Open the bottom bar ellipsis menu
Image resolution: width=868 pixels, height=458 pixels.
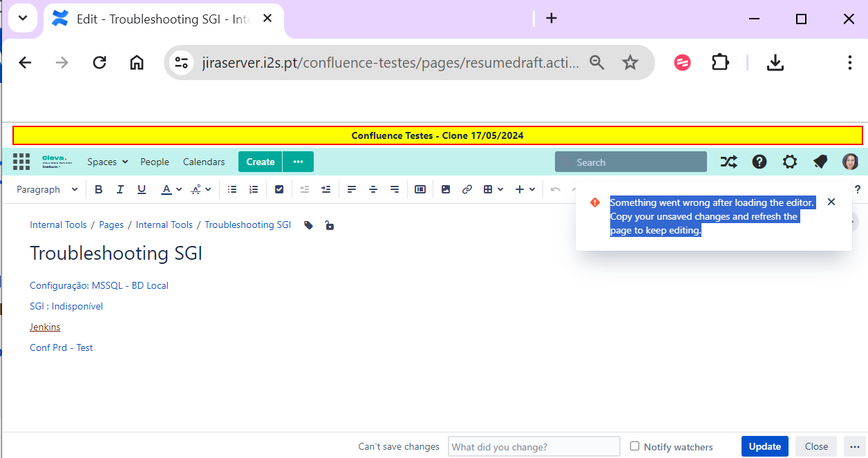pos(856,446)
